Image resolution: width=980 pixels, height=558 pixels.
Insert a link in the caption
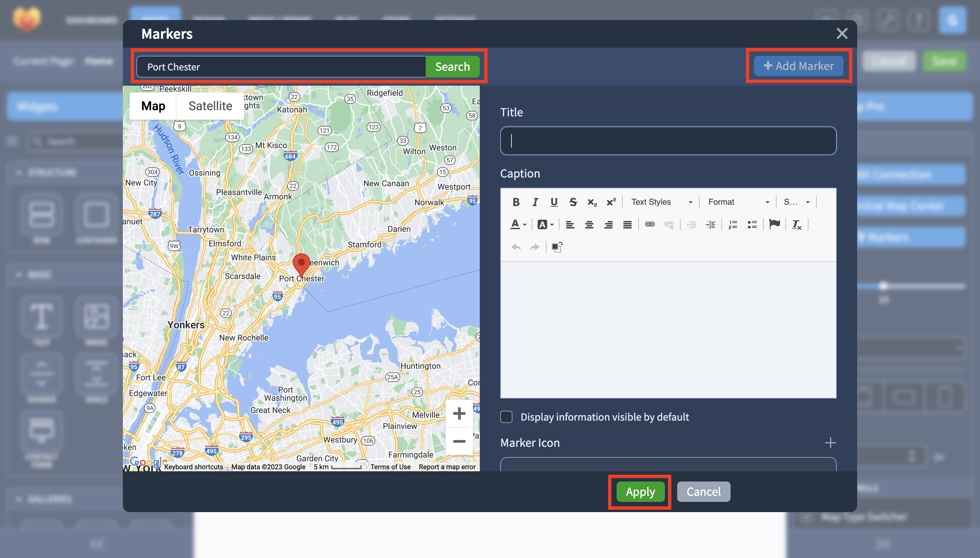tap(650, 224)
